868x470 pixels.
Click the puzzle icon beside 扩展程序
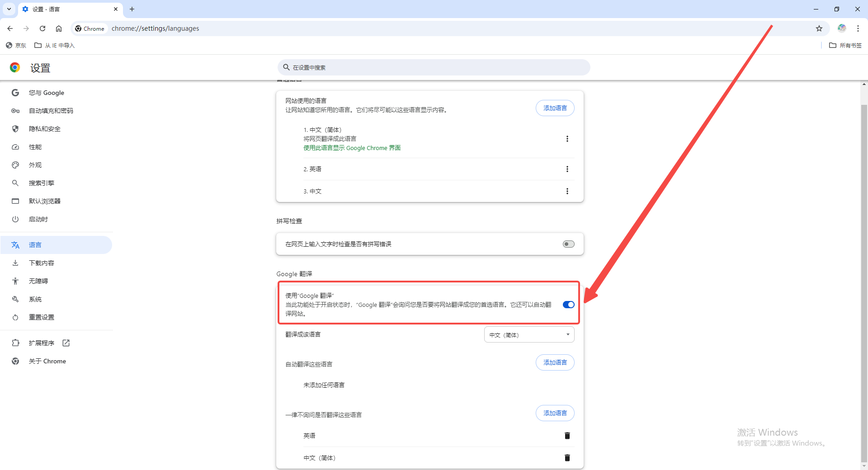tap(15, 343)
